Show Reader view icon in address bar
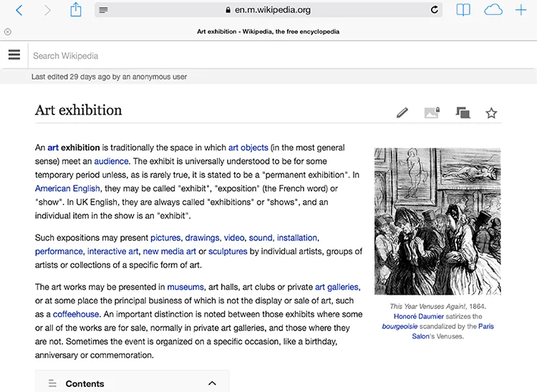This screenshot has height=392, width=537. click(103, 10)
